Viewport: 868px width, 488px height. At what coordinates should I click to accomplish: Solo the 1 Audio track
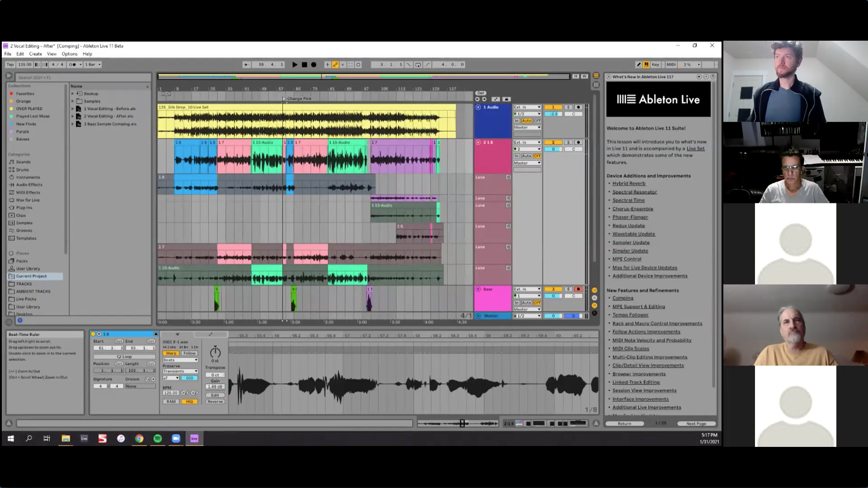[x=568, y=107]
